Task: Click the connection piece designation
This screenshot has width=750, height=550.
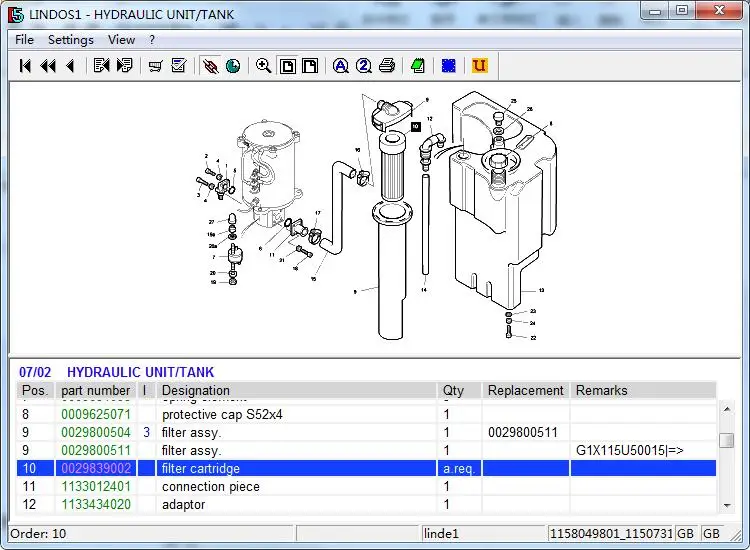Action: click(x=210, y=486)
